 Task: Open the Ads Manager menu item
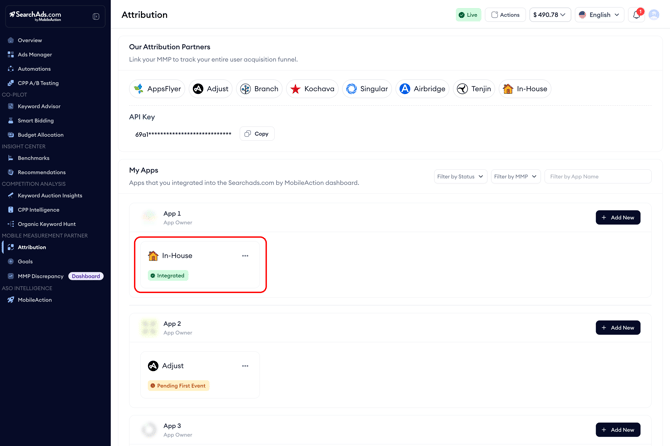[x=35, y=55]
